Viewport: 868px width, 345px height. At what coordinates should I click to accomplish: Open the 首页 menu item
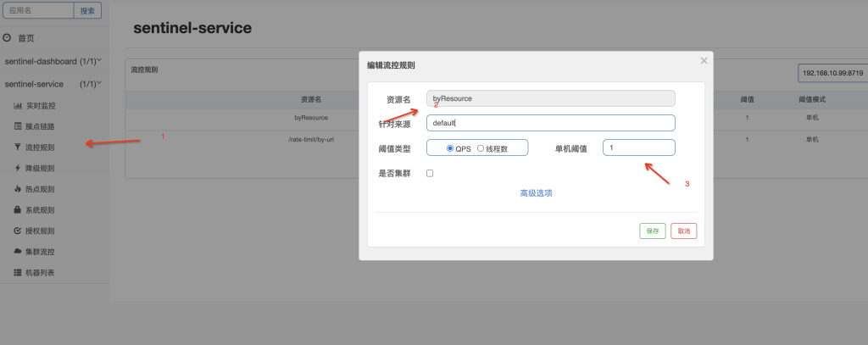point(26,38)
